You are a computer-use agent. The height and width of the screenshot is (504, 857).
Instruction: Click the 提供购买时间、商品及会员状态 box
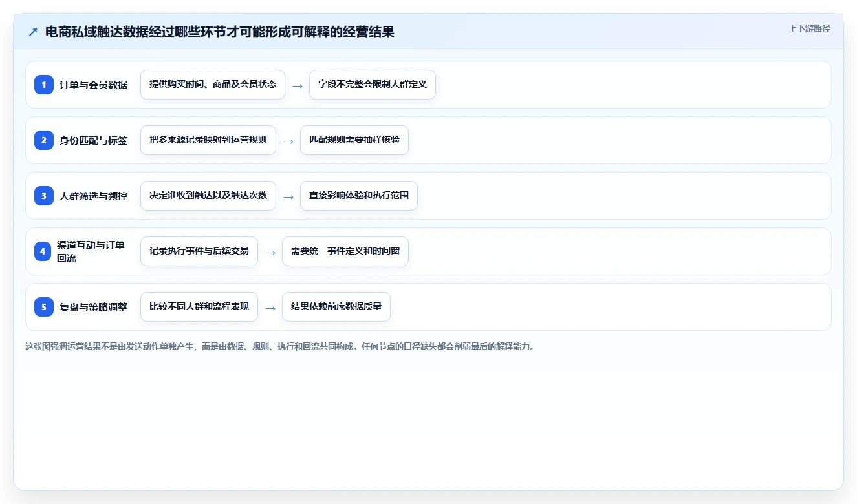pyautogui.click(x=213, y=85)
